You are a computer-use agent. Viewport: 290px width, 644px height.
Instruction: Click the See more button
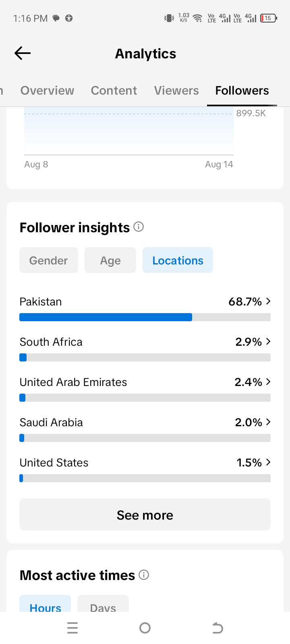(x=145, y=514)
